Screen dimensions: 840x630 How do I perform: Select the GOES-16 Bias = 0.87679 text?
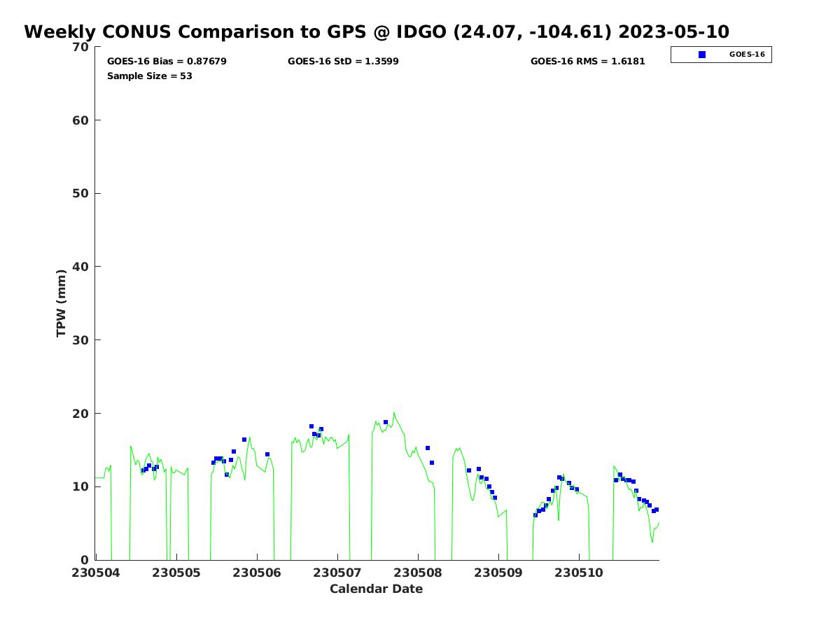(x=167, y=62)
